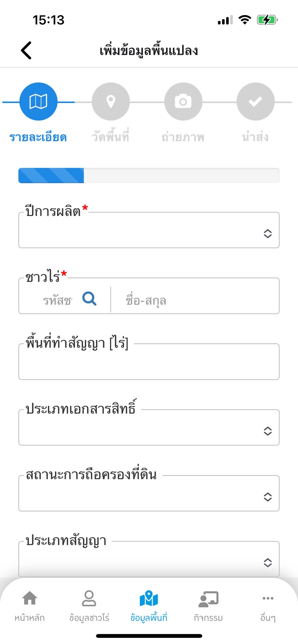The height and width of the screenshot is (644, 298).
Task: Tap the อื่นๆ more options icon
Action: [268, 598]
